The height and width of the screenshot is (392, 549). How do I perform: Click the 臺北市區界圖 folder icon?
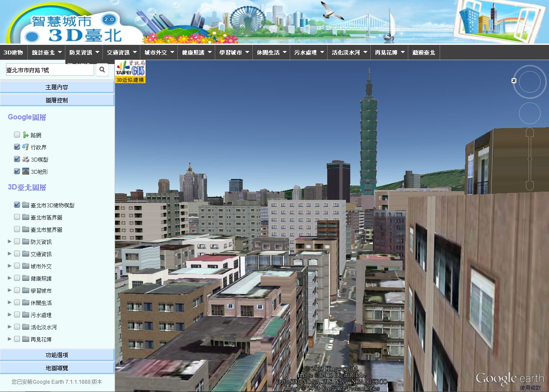click(x=26, y=217)
